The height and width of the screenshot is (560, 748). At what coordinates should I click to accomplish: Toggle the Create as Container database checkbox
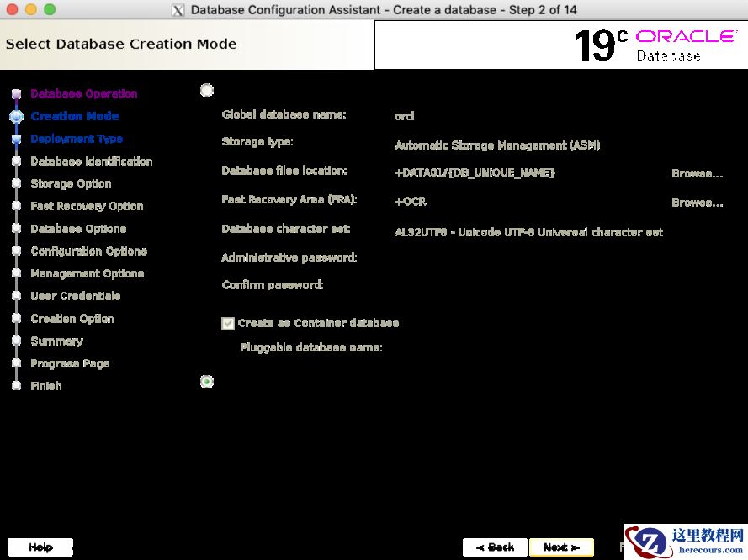point(228,324)
